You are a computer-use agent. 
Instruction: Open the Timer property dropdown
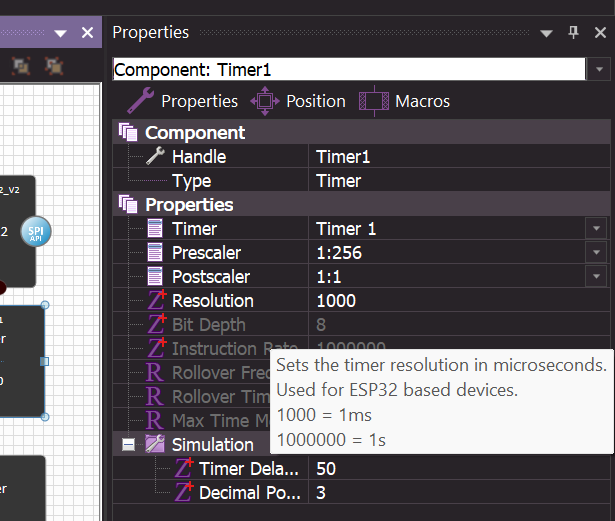pyautogui.click(x=596, y=229)
